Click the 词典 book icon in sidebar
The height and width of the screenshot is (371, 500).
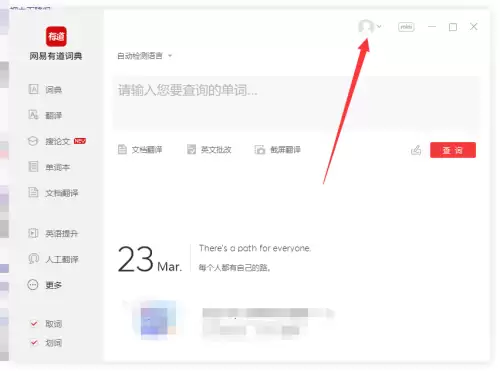pos(33,89)
